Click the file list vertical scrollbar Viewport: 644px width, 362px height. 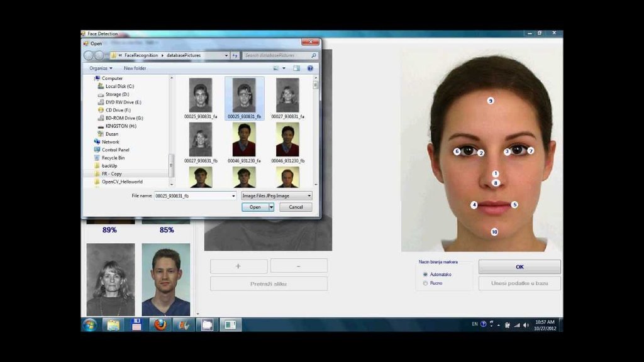316,131
